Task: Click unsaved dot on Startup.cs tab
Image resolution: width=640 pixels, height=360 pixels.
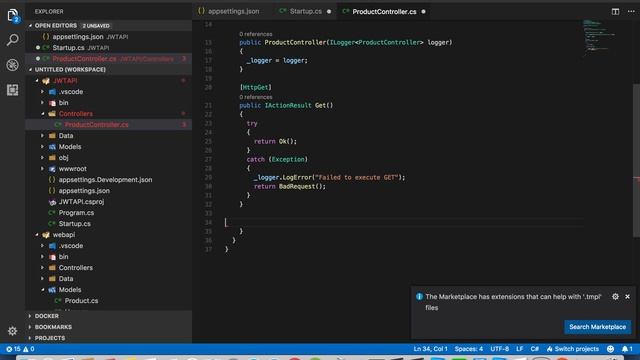Action: point(329,11)
